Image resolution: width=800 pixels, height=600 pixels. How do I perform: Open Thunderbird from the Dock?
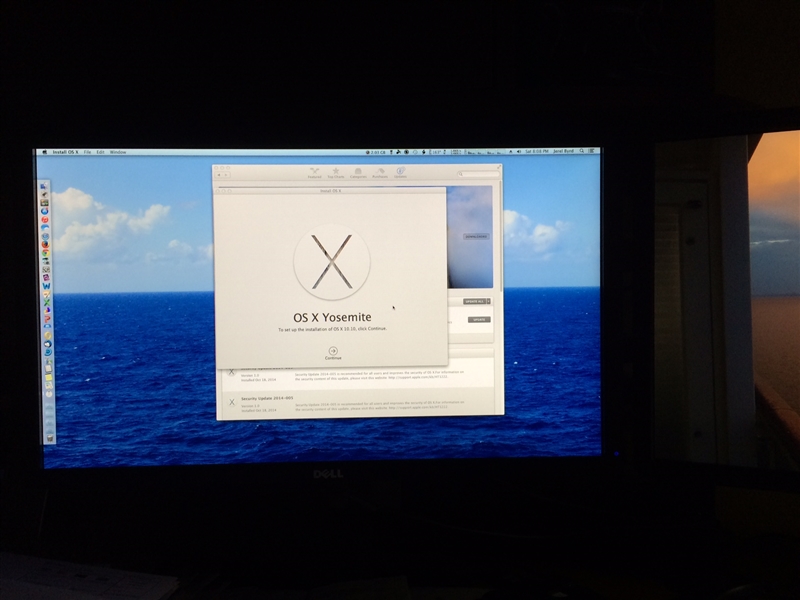(47, 343)
